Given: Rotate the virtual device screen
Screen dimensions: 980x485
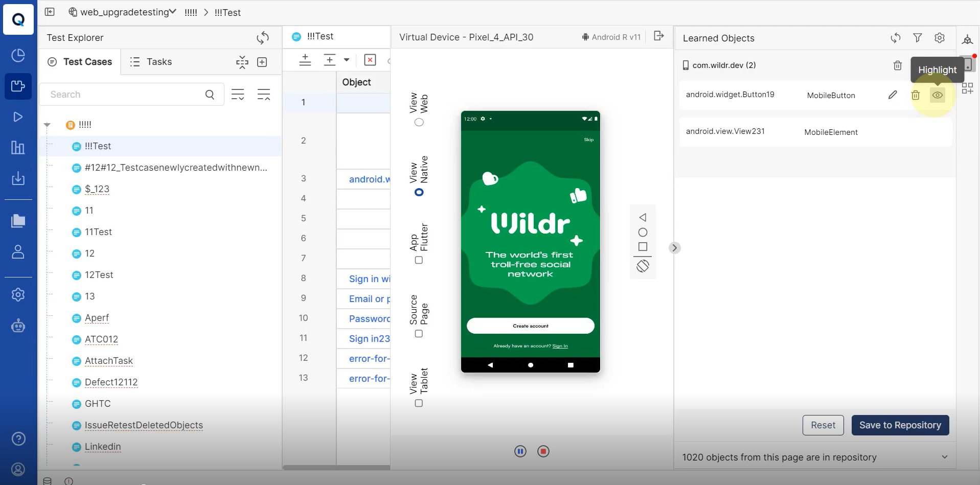Looking at the screenshot, I should [x=643, y=266].
